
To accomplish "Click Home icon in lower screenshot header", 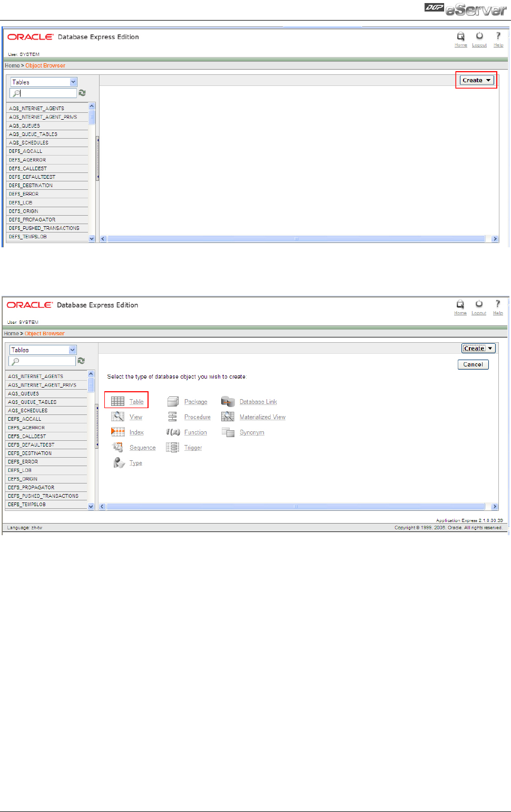I will [460, 304].
